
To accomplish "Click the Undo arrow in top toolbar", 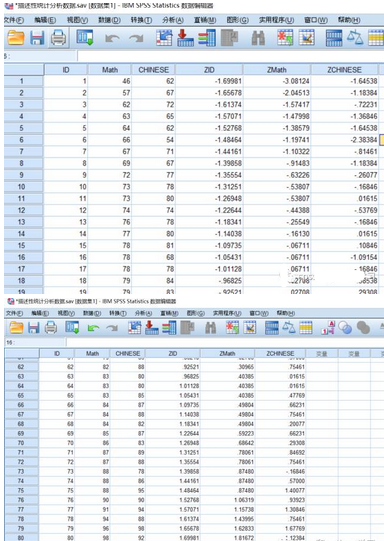I will (112, 38).
